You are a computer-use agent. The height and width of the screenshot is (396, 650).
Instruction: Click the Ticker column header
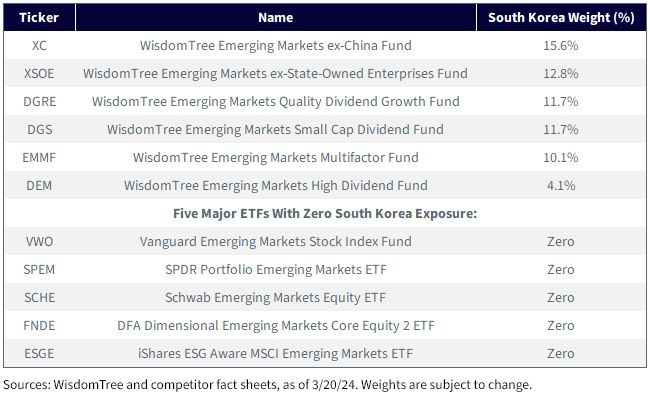click(x=39, y=17)
